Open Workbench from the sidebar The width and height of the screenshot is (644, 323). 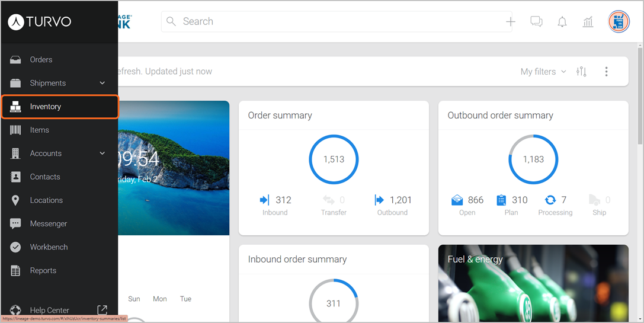click(49, 247)
